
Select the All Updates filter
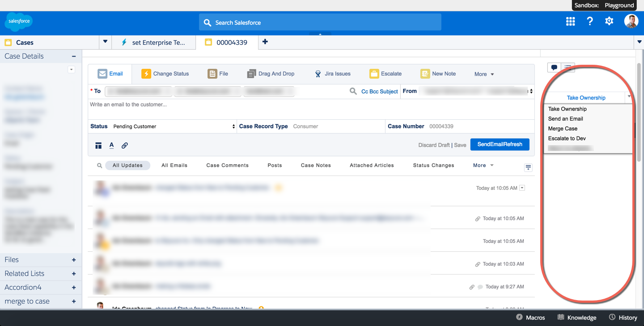click(127, 165)
